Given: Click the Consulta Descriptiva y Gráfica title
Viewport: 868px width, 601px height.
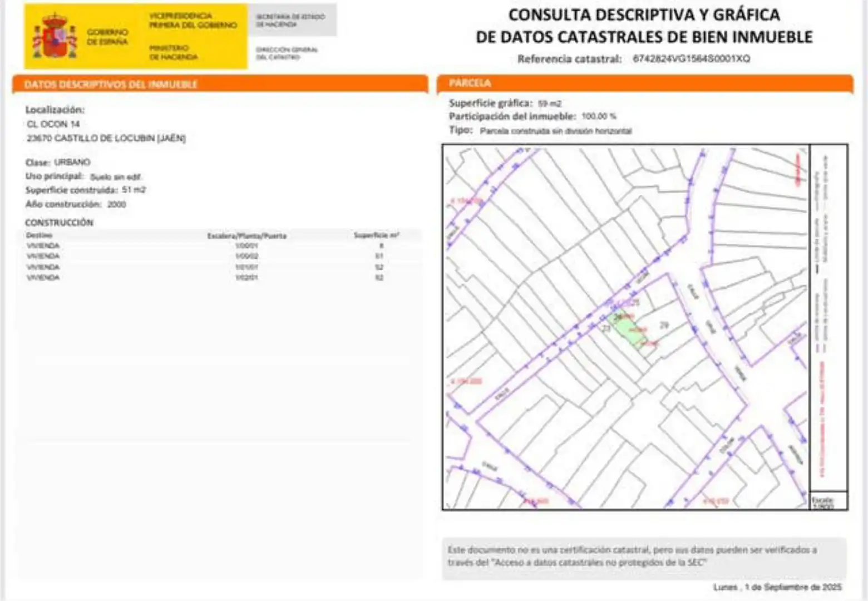Looking at the screenshot, I should (x=644, y=26).
